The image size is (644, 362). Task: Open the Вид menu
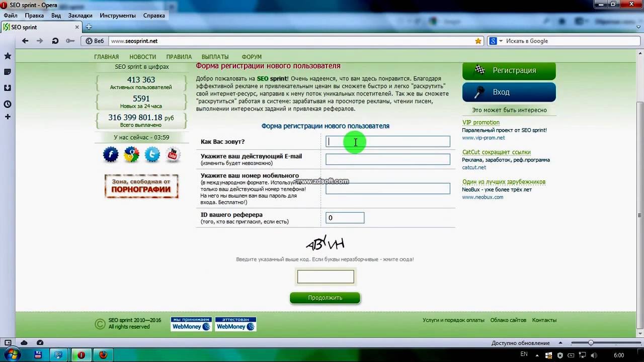(x=56, y=16)
